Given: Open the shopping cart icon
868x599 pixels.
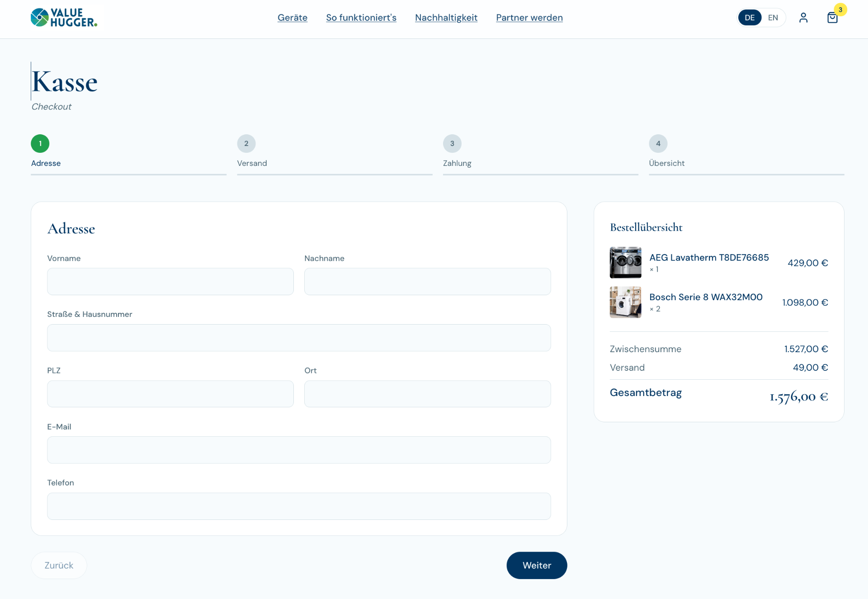Looking at the screenshot, I should click(832, 18).
